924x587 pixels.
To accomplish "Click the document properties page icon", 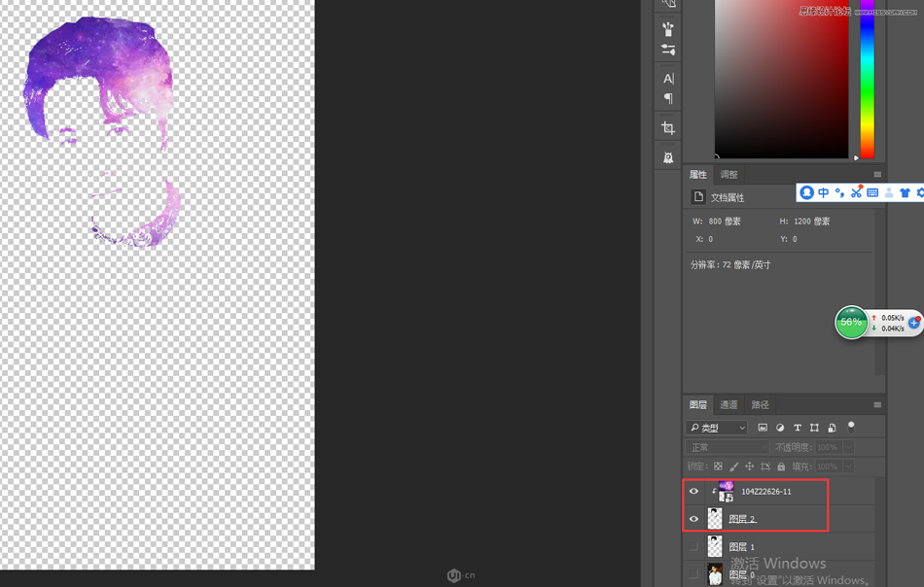I will (698, 196).
